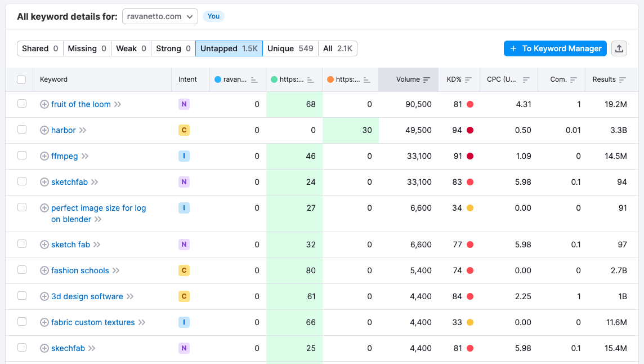Select the Untapped keywords tab
The width and height of the screenshot is (644, 364).
point(229,48)
